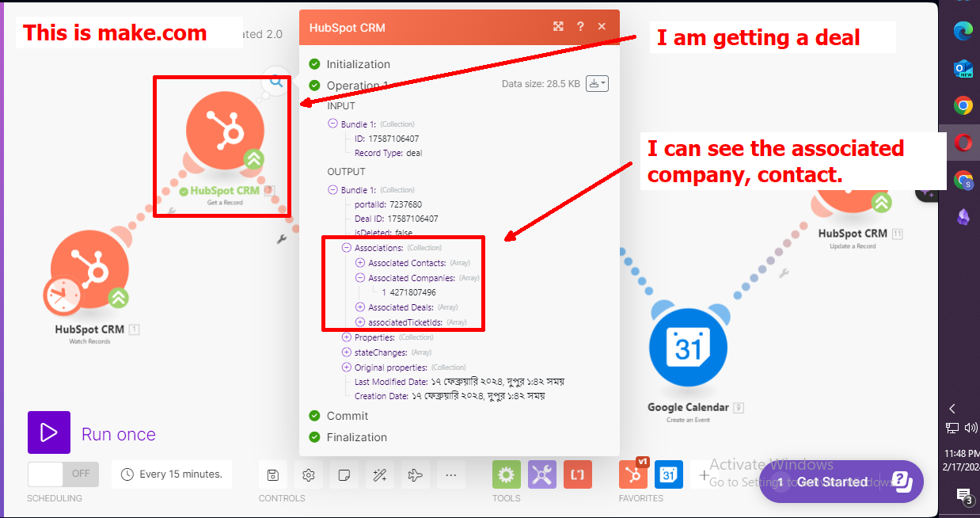
Task: Click the Deal ID 17587106407 output value
Action: 412,219
